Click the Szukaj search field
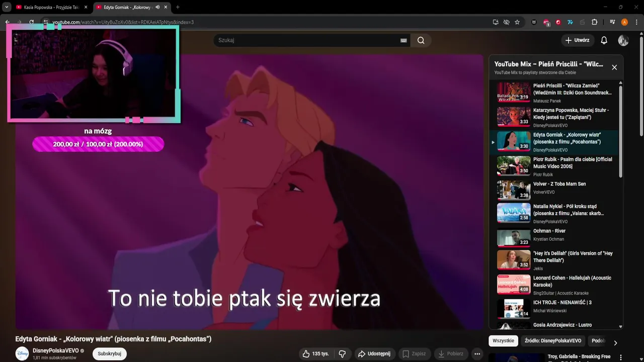Screen dimensions: 644x362 [307, 40]
